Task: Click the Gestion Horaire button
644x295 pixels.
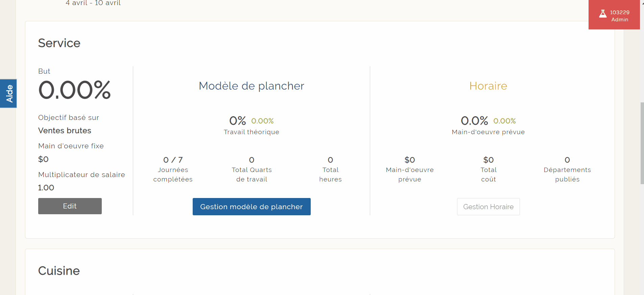Action: pyautogui.click(x=488, y=207)
